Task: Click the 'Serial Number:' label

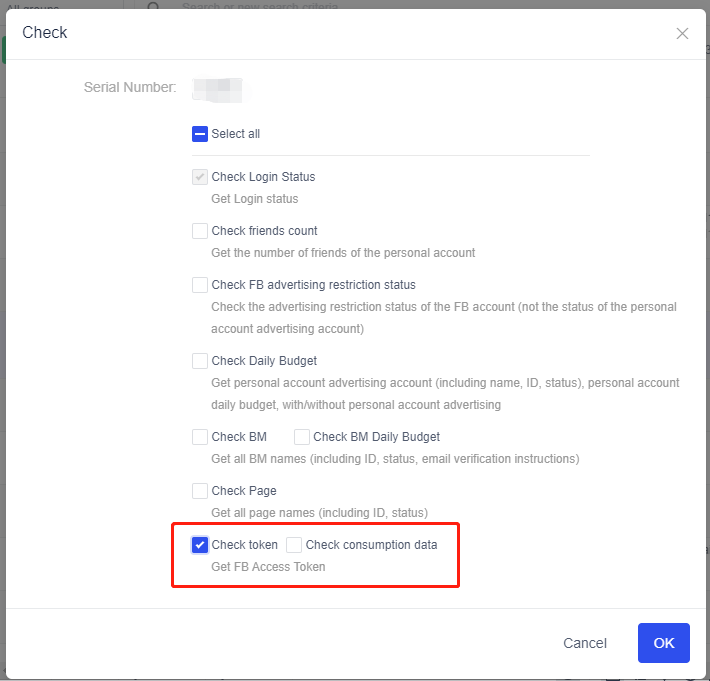Action: pos(130,88)
